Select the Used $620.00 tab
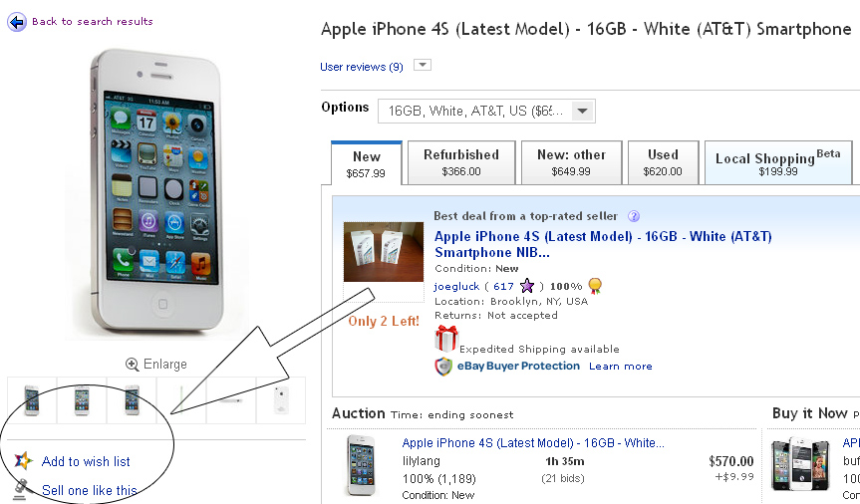Image resolution: width=860 pixels, height=504 pixels. tap(663, 163)
